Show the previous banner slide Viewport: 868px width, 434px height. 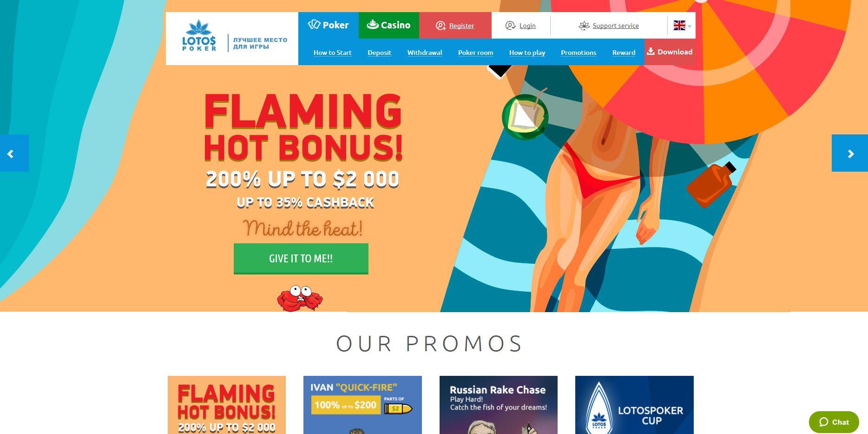coord(14,153)
